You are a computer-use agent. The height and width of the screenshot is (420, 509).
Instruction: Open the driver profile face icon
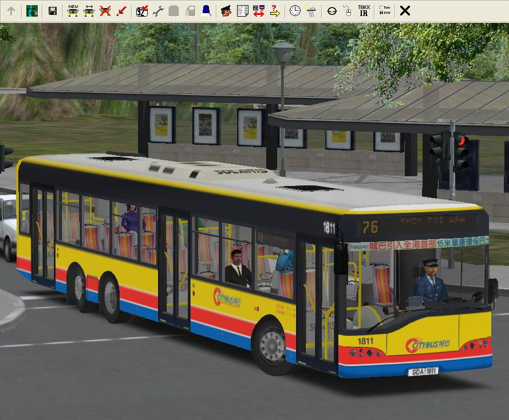pyautogui.click(x=226, y=11)
